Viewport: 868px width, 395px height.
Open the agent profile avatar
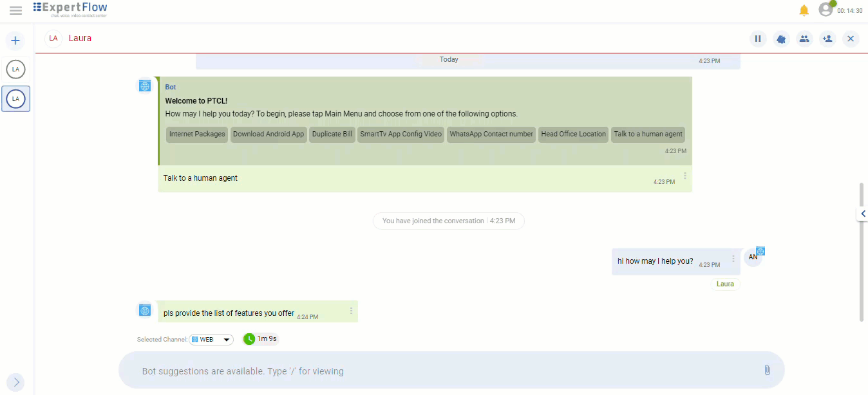[826, 10]
